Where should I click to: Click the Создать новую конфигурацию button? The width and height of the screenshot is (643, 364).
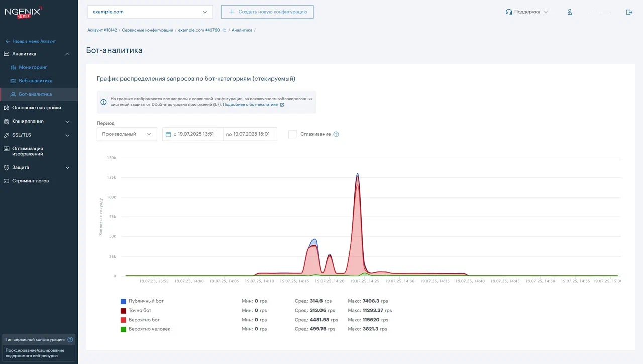pos(267,11)
